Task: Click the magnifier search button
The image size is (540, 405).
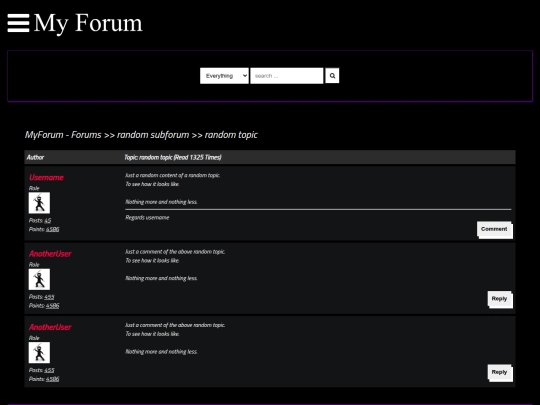Action: coord(332,75)
